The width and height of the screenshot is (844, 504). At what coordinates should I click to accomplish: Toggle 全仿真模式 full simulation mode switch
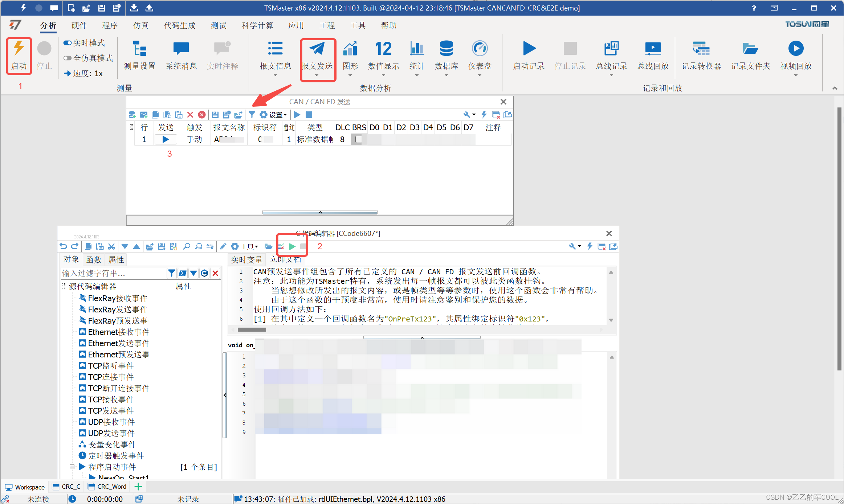[68, 58]
